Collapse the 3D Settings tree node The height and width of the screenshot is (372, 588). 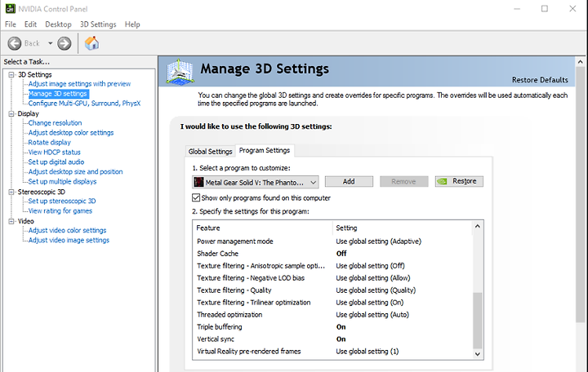pos(11,74)
